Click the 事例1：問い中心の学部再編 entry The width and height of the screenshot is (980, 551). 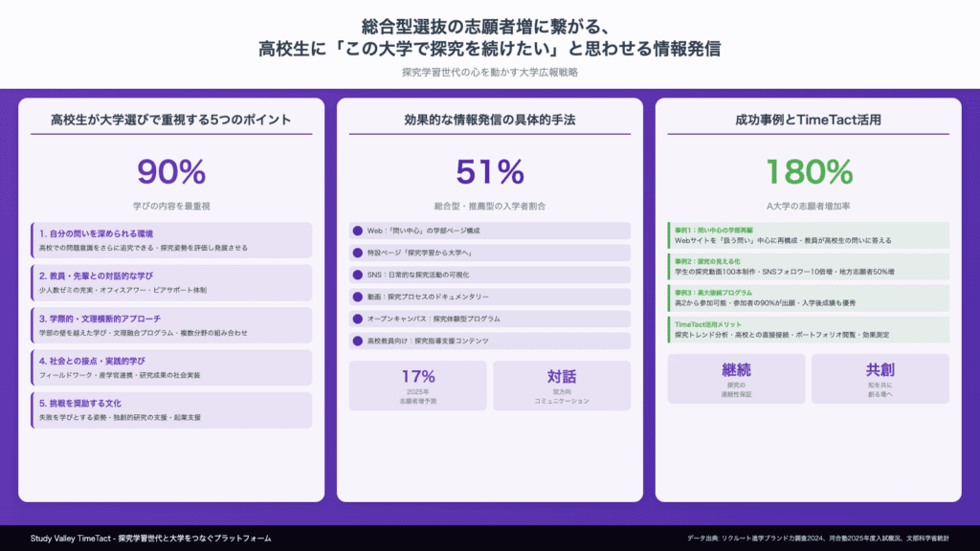(808, 235)
